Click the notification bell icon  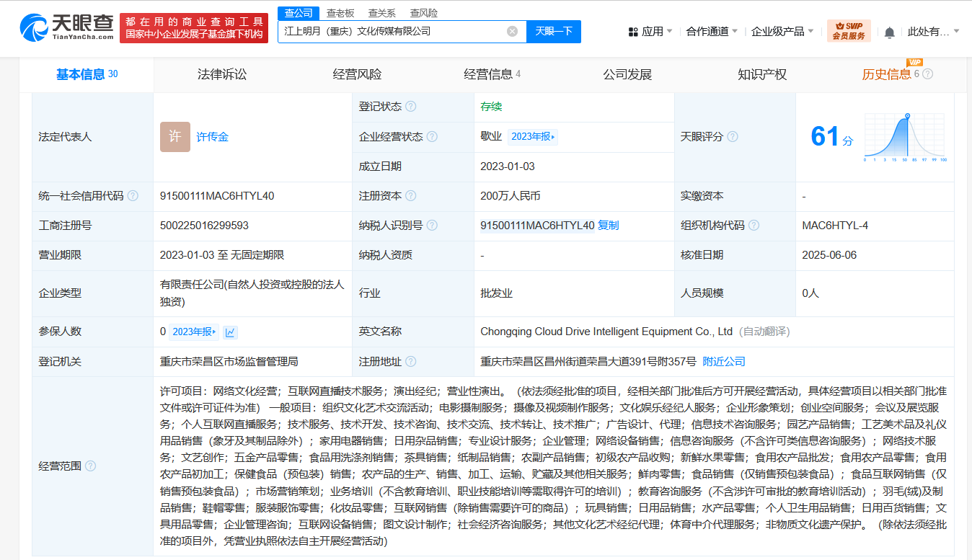[x=889, y=32]
